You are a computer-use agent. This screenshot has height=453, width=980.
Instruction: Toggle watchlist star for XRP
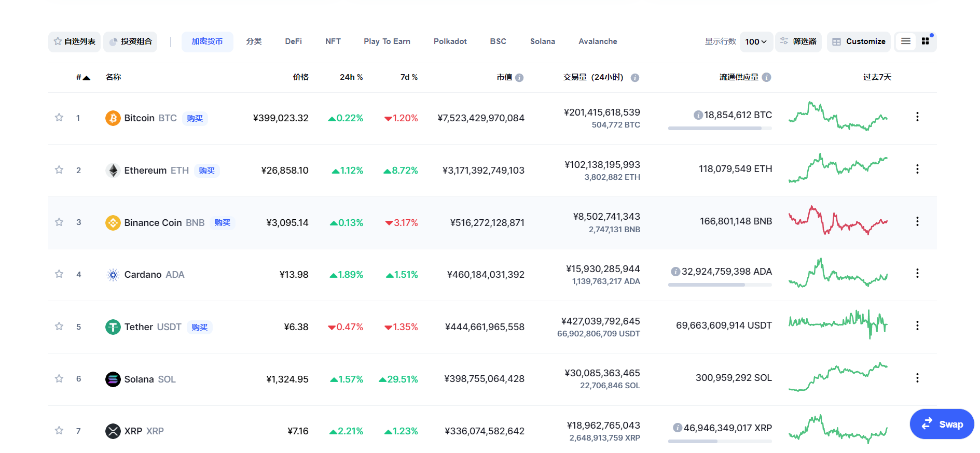[x=59, y=431]
